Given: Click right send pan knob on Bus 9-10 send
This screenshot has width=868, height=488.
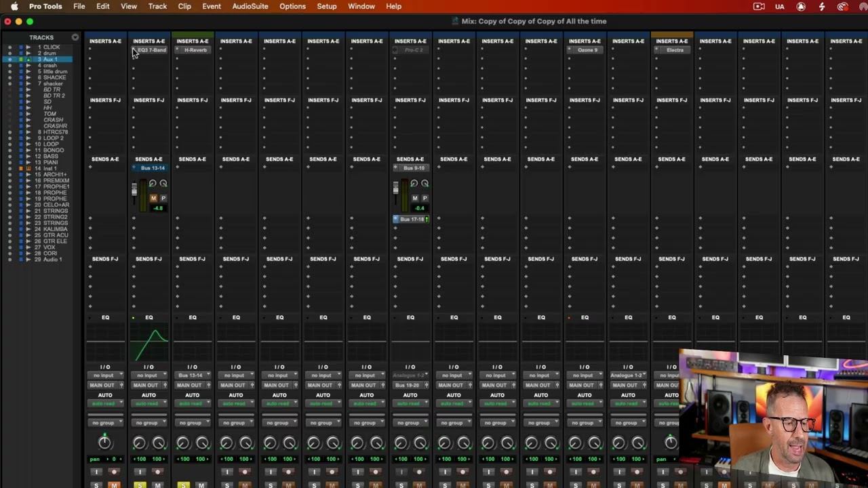Looking at the screenshot, I should point(425,184).
